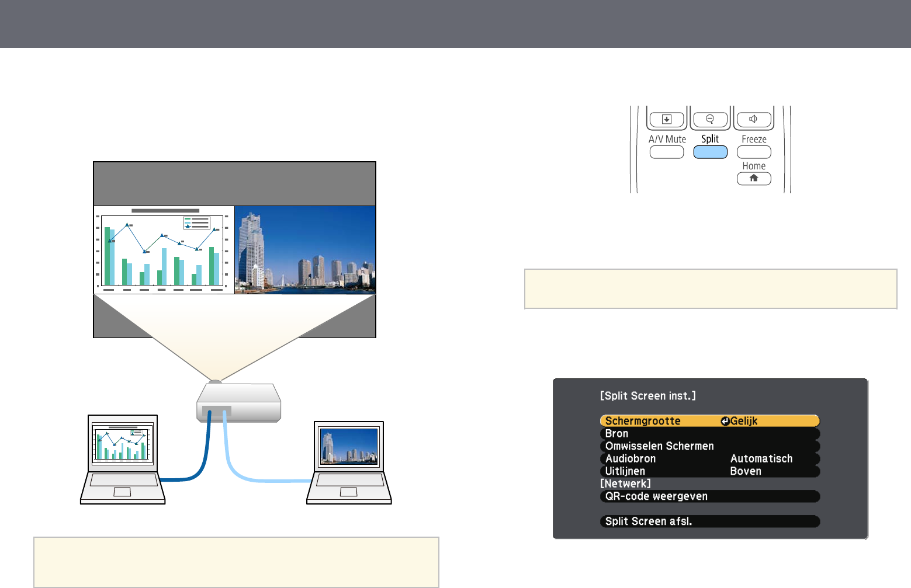Click the projected city skyline image

click(x=305, y=249)
